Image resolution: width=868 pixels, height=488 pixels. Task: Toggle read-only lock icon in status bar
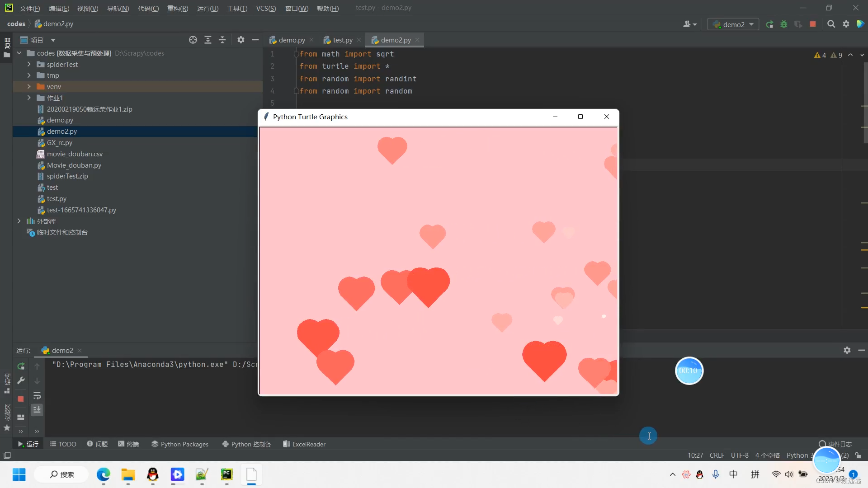(x=858, y=455)
